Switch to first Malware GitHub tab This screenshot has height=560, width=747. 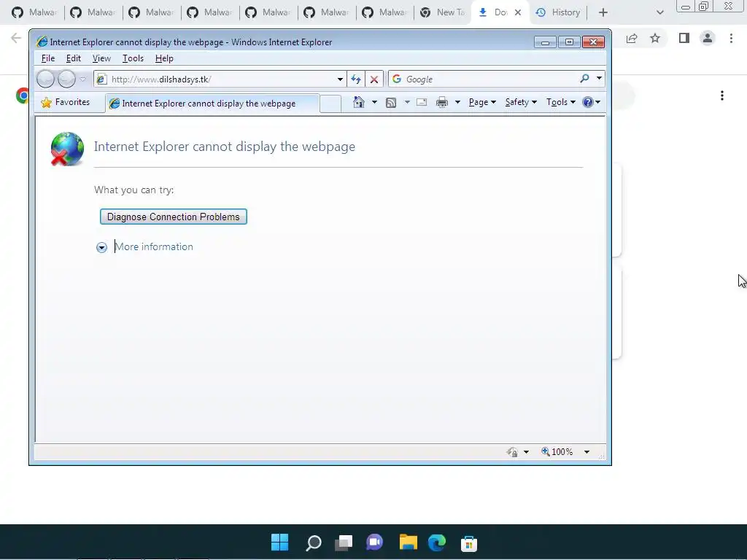point(34,12)
